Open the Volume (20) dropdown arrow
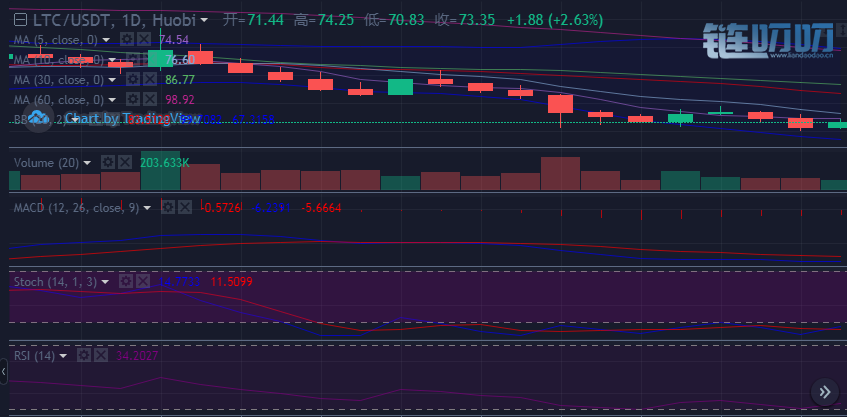The height and width of the screenshot is (417, 847). tap(88, 163)
